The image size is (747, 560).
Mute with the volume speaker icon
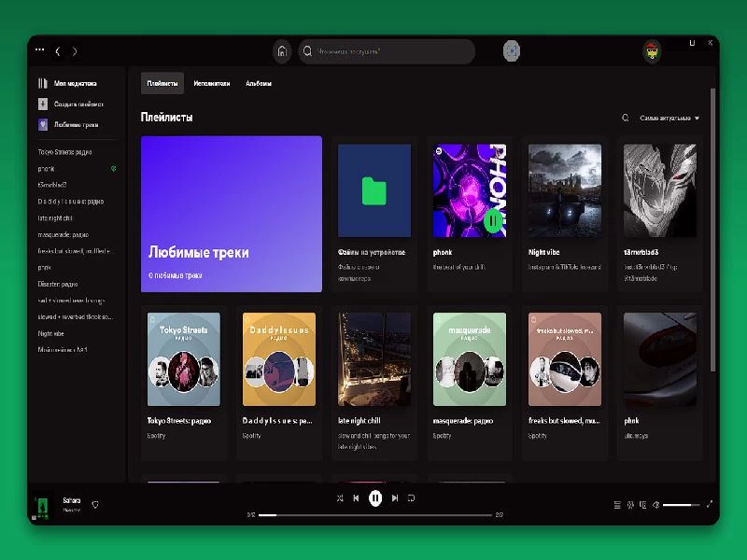coord(656,505)
